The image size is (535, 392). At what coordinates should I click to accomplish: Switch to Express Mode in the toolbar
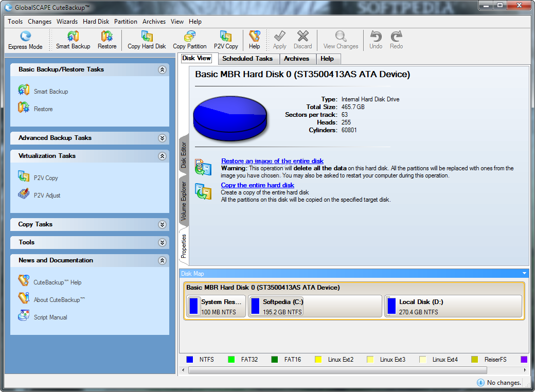click(25, 40)
